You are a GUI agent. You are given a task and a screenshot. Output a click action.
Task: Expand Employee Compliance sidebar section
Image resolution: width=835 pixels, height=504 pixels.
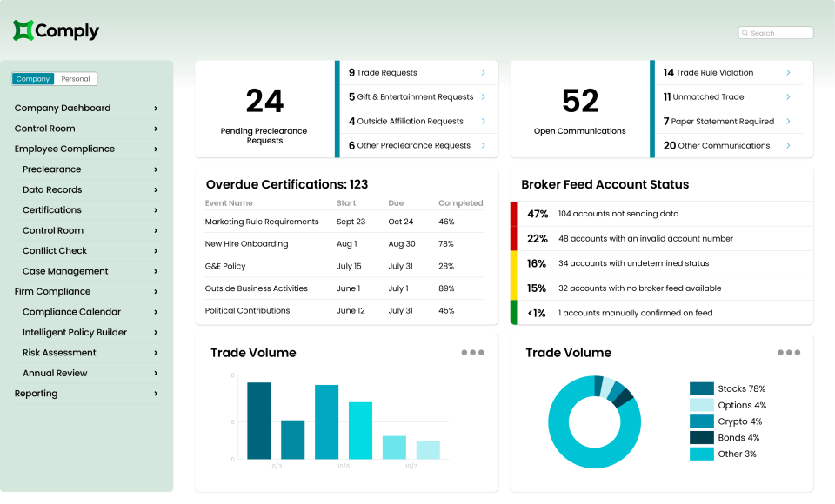(x=156, y=149)
